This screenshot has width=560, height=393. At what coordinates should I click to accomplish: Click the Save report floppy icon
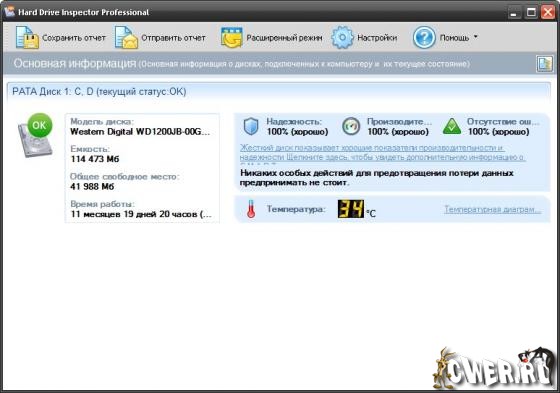click(x=27, y=37)
